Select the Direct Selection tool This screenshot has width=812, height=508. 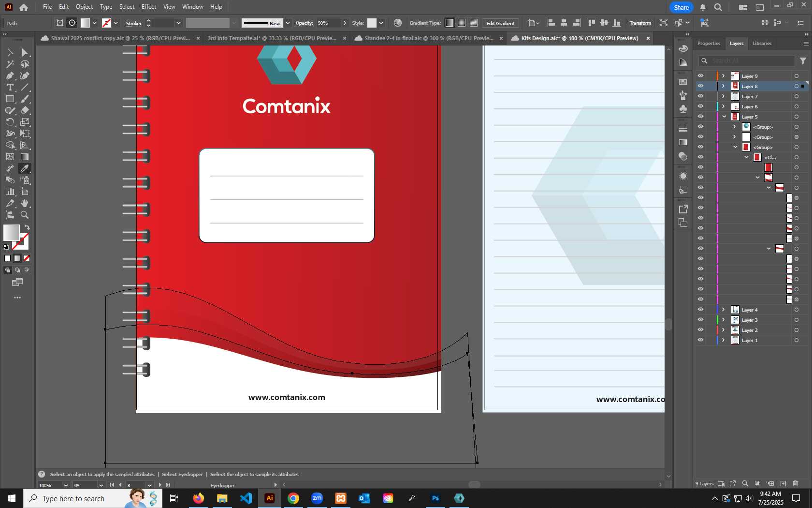pyautogui.click(x=25, y=52)
